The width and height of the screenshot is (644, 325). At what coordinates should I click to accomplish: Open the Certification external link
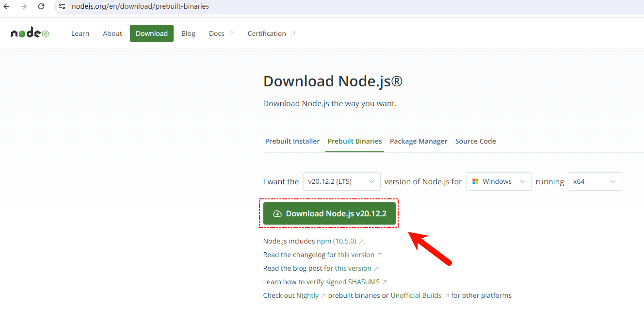coord(272,33)
